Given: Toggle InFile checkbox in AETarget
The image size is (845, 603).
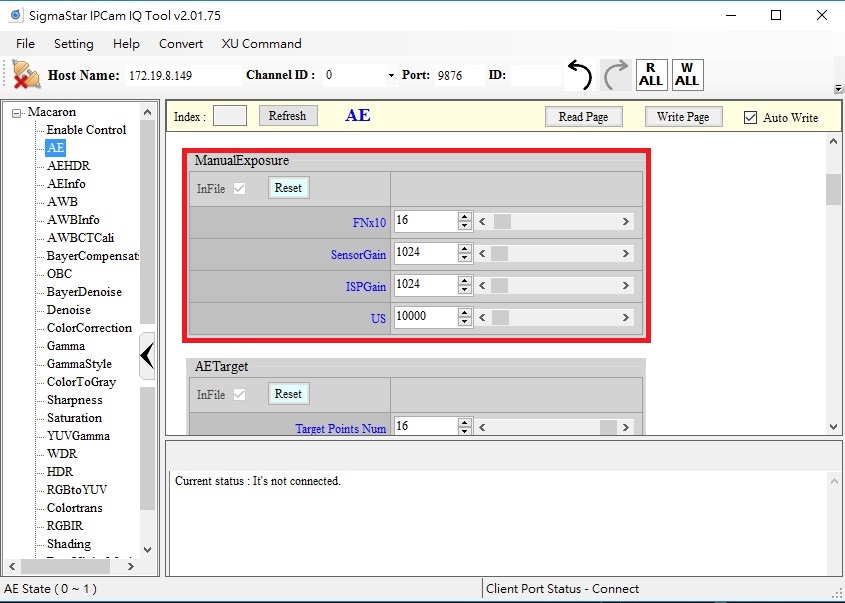Looking at the screenshot, I should coord(239,394).
